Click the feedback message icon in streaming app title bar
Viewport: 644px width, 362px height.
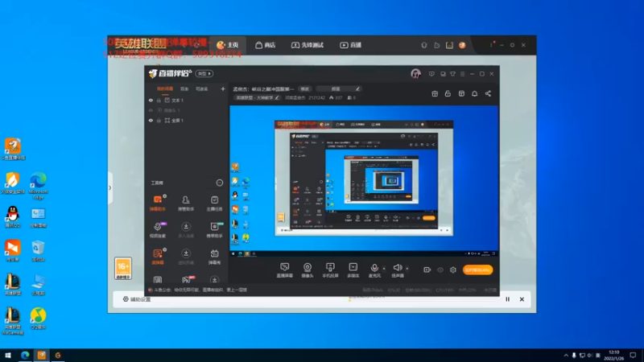point(431,74)
